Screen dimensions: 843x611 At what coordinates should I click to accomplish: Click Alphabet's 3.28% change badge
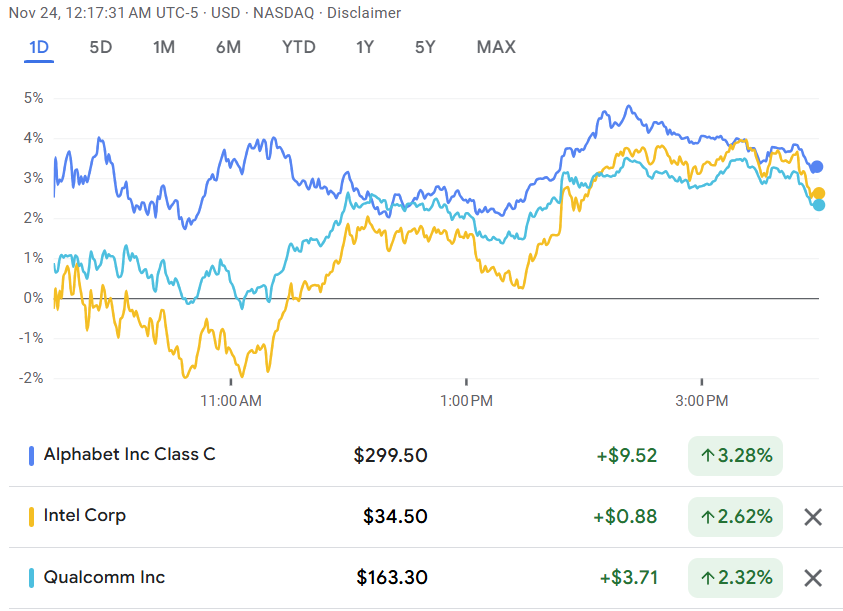point(735,456)
